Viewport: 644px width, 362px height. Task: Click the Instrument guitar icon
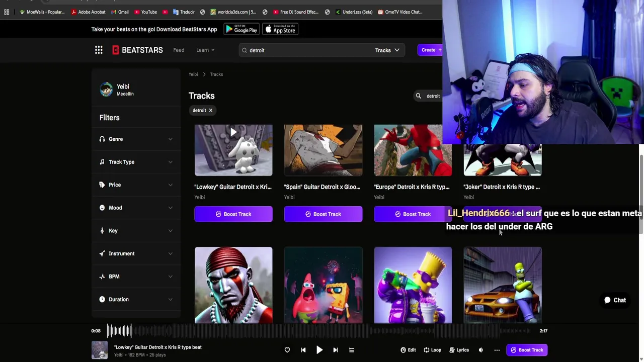[102, 253]
